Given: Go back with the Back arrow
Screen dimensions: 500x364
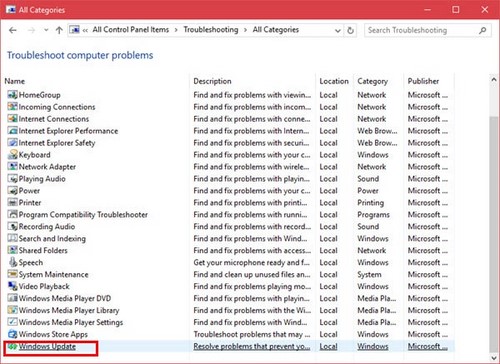Looking at the screenshot, I should 13,30.
